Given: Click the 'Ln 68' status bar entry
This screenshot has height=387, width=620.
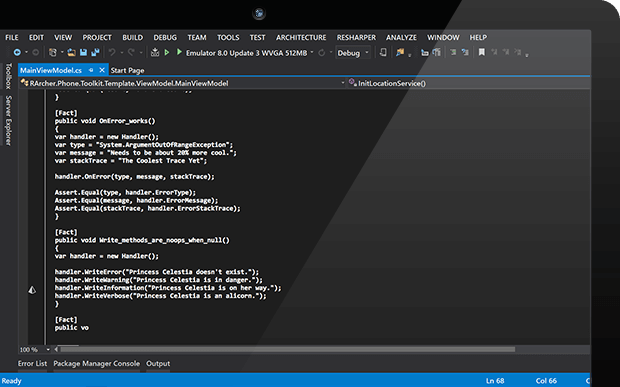Looking at the screenshot, I should [x=495, y=381].
